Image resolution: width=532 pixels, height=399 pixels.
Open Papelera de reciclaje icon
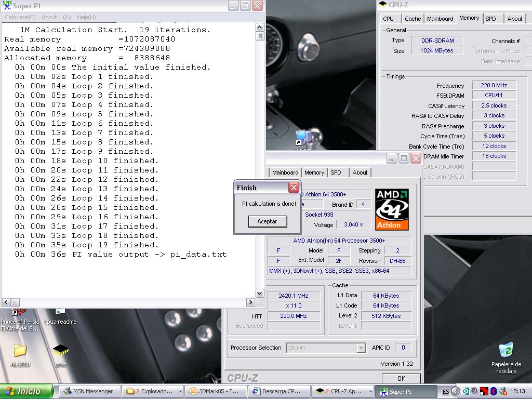(x=506, y=350)
